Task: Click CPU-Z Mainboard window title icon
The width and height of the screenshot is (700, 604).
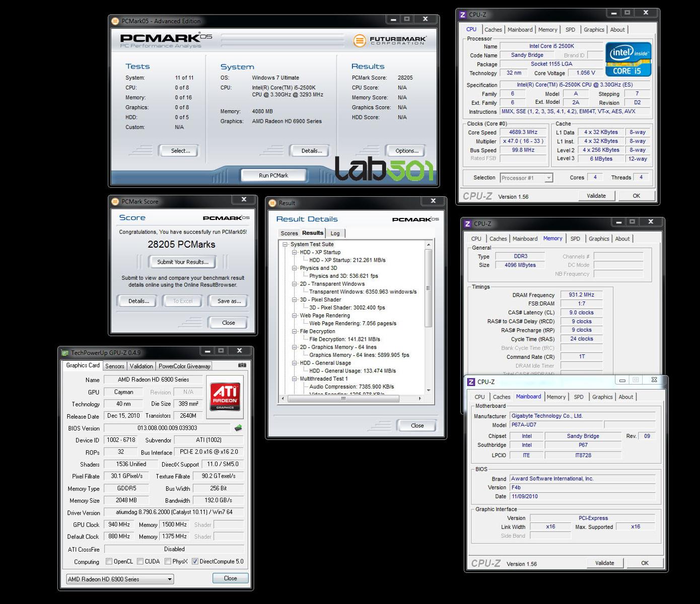Action: pyautogui.click(x=471, y=382)
